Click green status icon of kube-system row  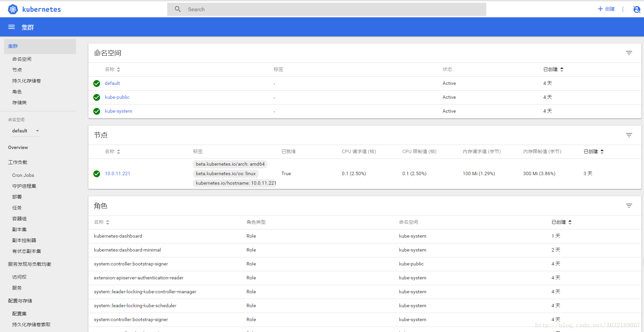97,111
